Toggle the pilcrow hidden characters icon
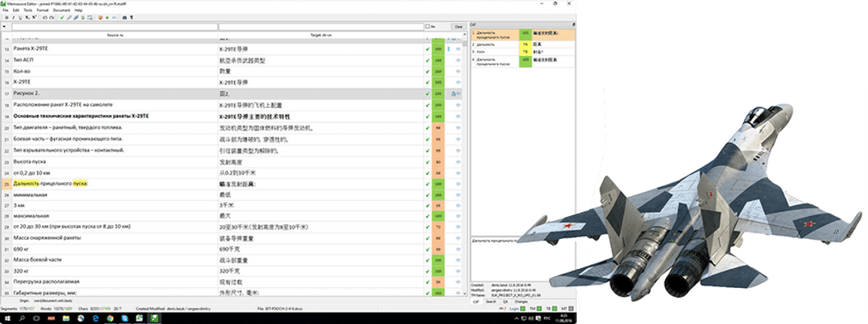Viewport: 868px width, 324px height. (132, 17)
